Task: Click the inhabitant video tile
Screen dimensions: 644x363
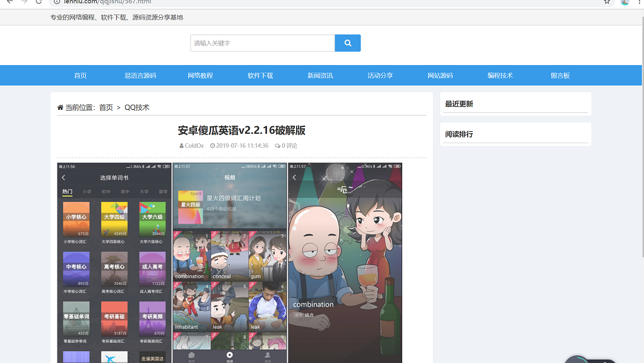Action: click(x=191, y=307)
